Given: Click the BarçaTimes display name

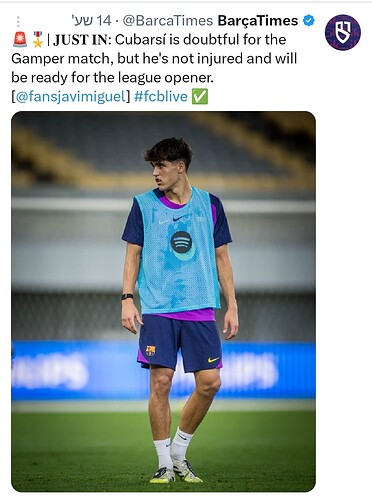Looking at the screenshot, I should [258, 21].
